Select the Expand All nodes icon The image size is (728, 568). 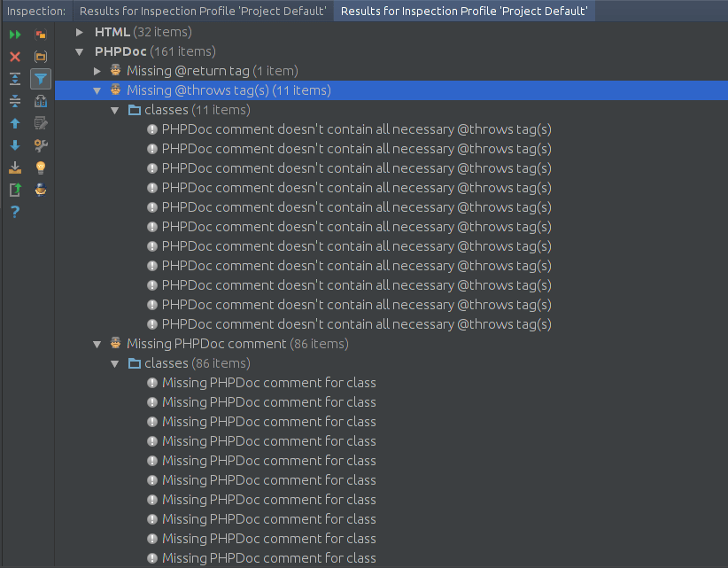(14, 79)
